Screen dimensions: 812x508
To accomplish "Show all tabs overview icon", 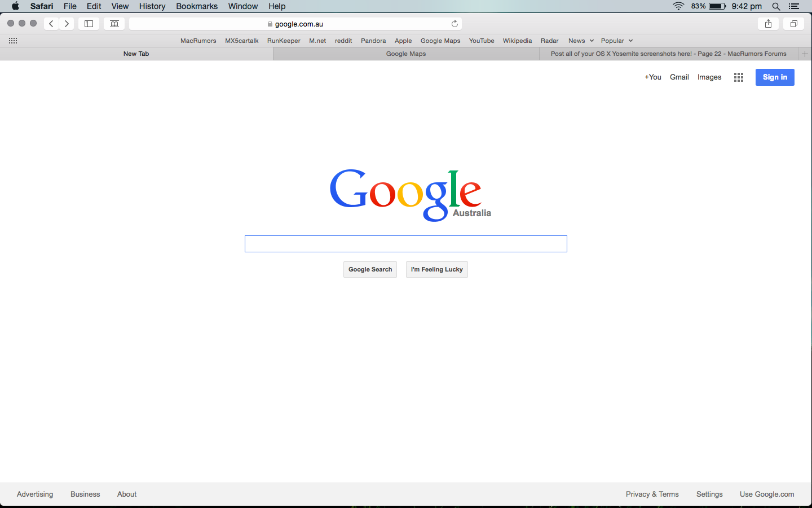I will (793, 24).
